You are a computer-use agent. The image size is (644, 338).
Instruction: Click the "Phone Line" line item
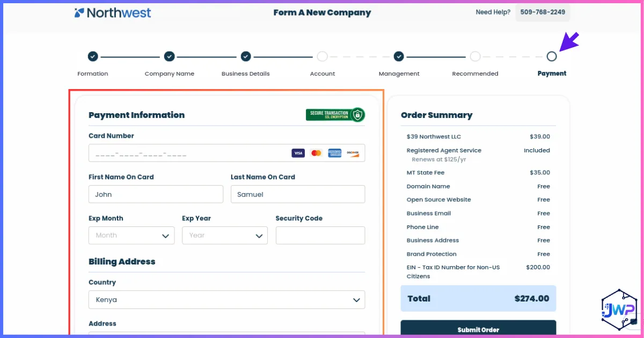click(423, 227)
